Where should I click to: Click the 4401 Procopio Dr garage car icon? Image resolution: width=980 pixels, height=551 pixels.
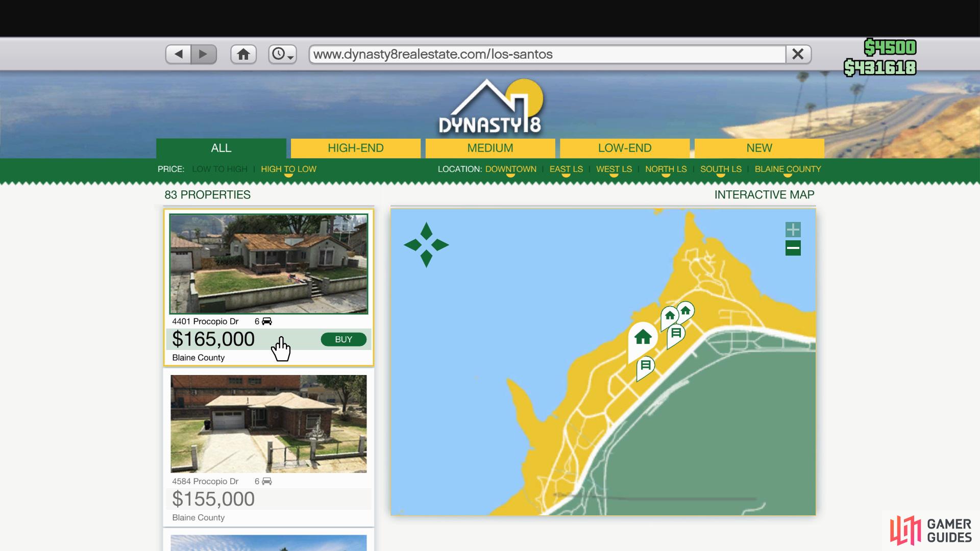(266, 321)
